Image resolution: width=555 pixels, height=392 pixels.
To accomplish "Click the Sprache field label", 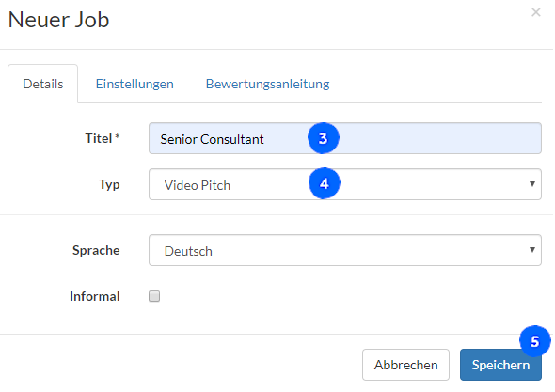I will (96, 250).
